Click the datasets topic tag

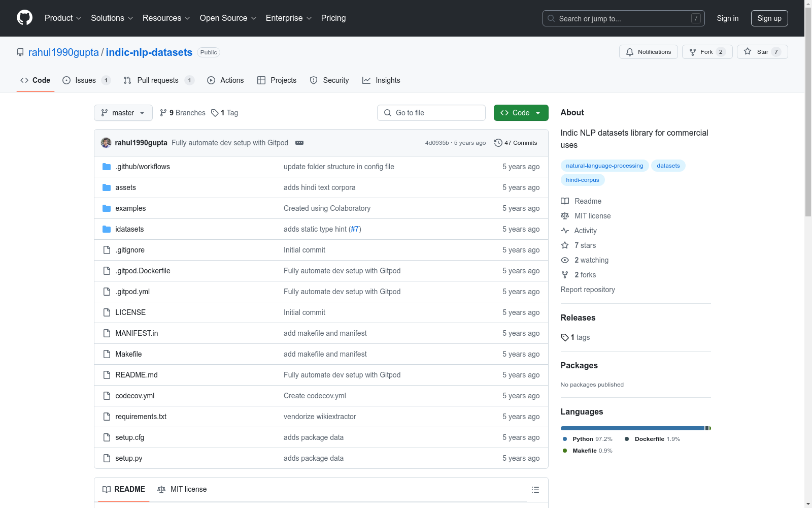pyautogui.click(x=668, y=166)
